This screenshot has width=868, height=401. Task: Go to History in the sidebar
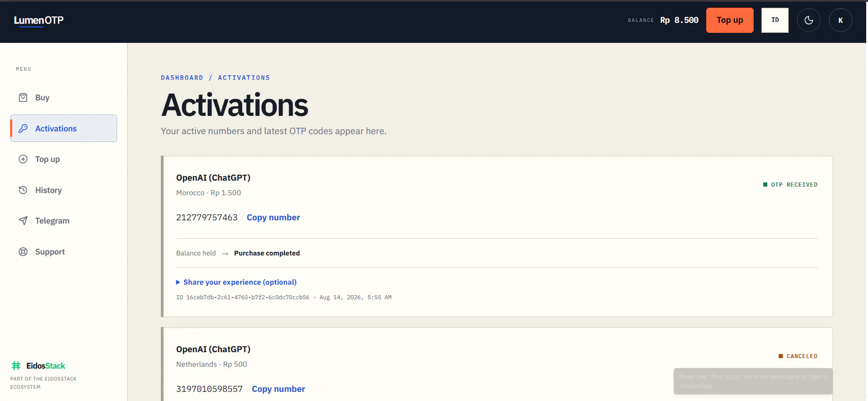(64, 190)
